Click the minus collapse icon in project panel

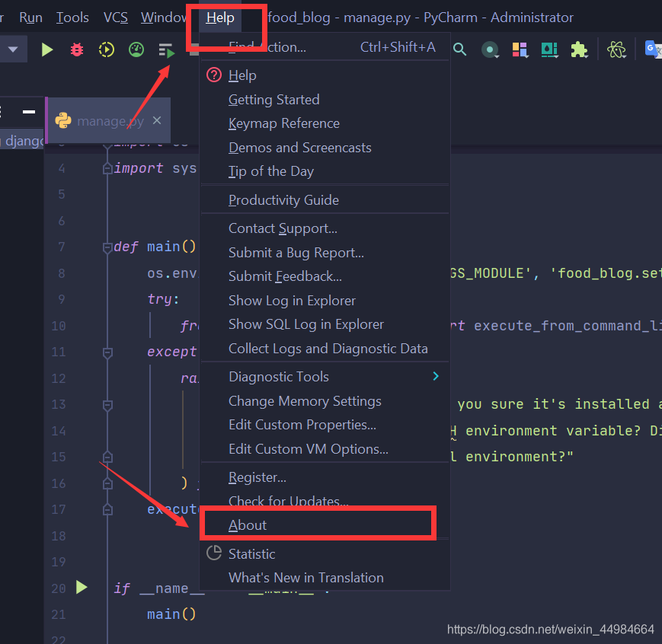(29, 112)
